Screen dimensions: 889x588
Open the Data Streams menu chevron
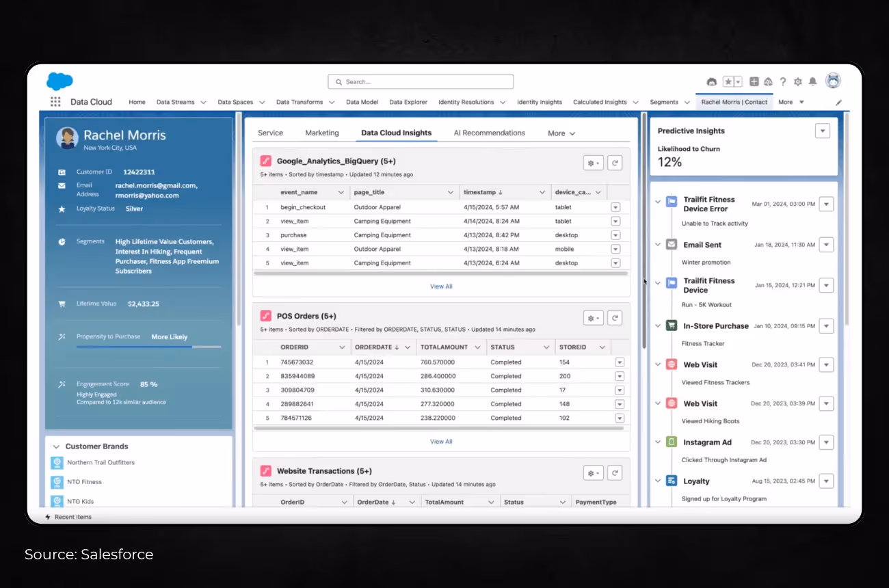click(x=202, y=103)
